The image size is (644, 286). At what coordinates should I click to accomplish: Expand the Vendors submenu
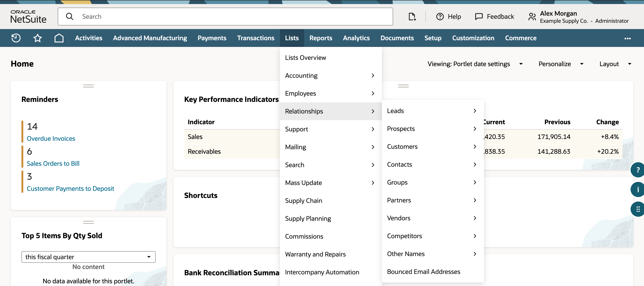point(433,218)
